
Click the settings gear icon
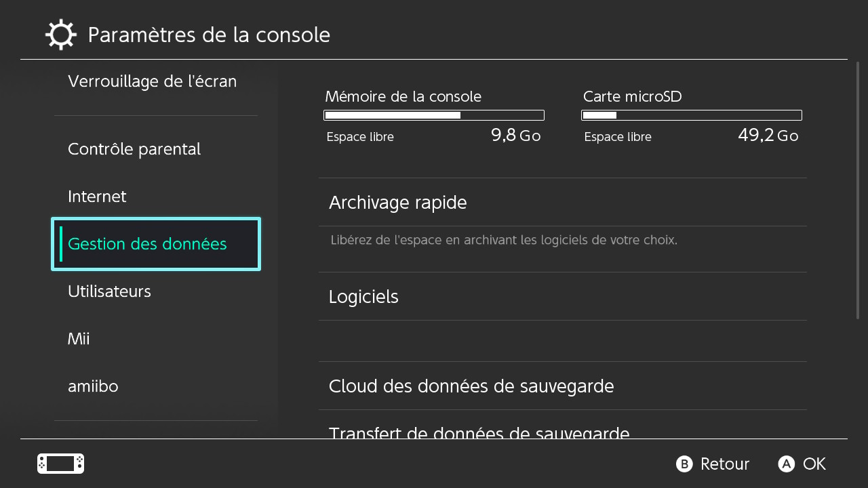[x=60, y=35]
